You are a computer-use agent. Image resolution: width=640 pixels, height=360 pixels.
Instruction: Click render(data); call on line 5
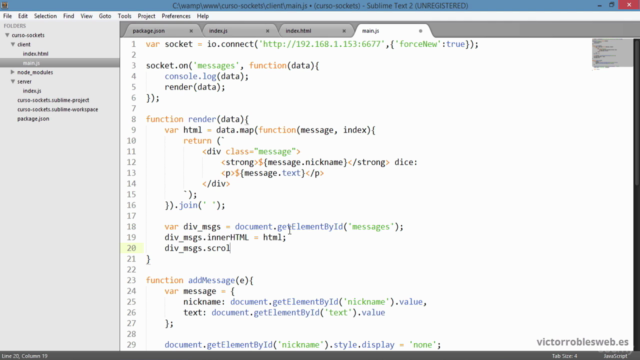tap(195, 87)
